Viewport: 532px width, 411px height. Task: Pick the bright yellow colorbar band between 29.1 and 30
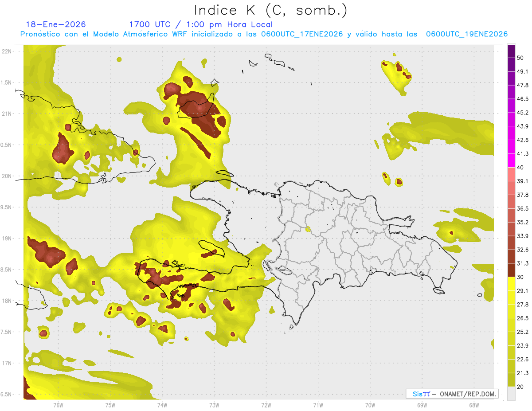511,284
